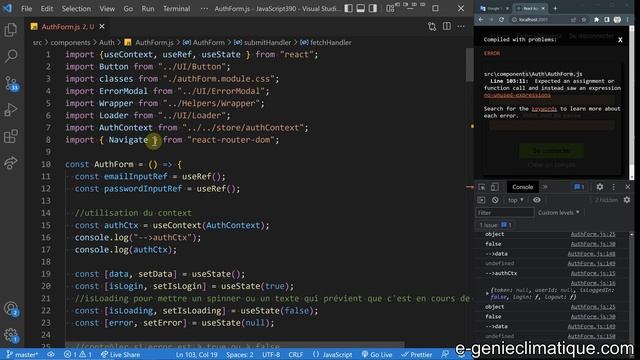Open DevTools settings gear
Image resolution: width=640 pixels, height=360 pixels.
coord(600,187)
